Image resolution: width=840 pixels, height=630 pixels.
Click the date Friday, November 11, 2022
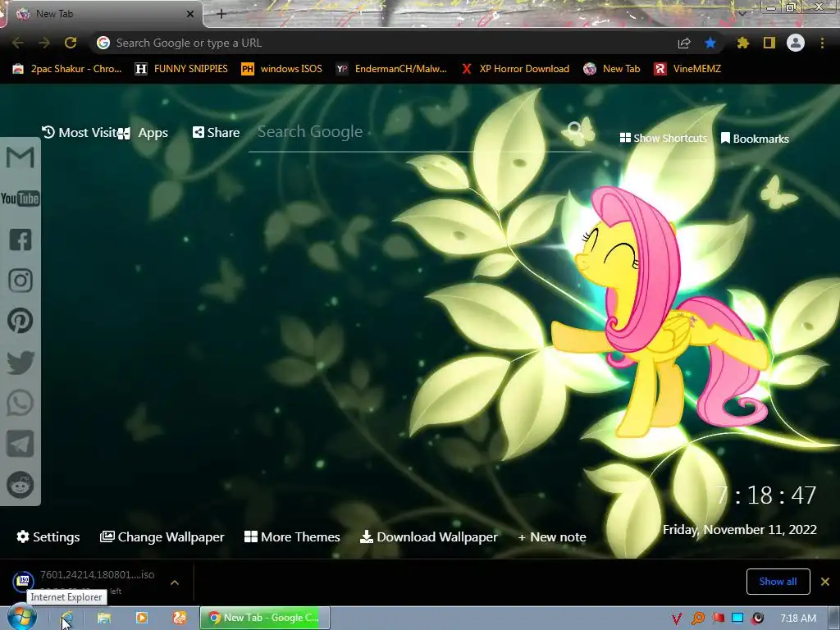[740, 530]
